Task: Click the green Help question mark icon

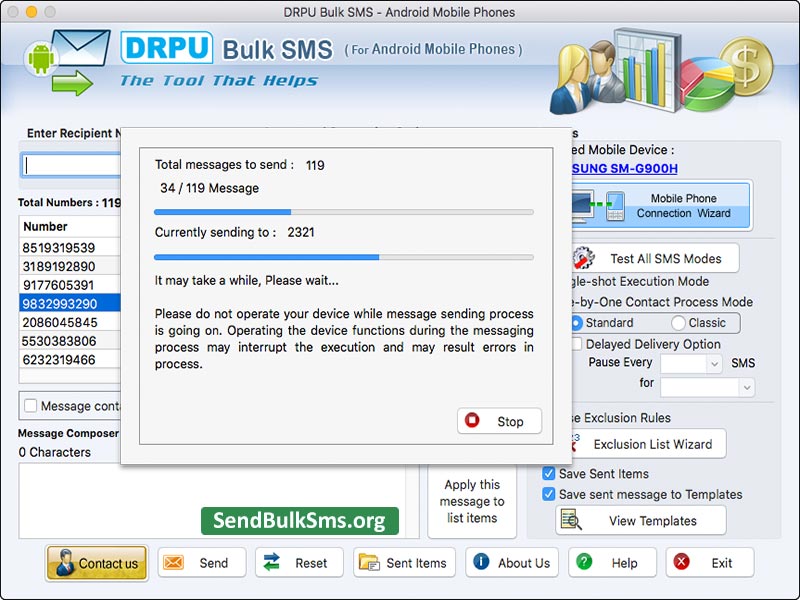Action: click(x=584, y=563)
